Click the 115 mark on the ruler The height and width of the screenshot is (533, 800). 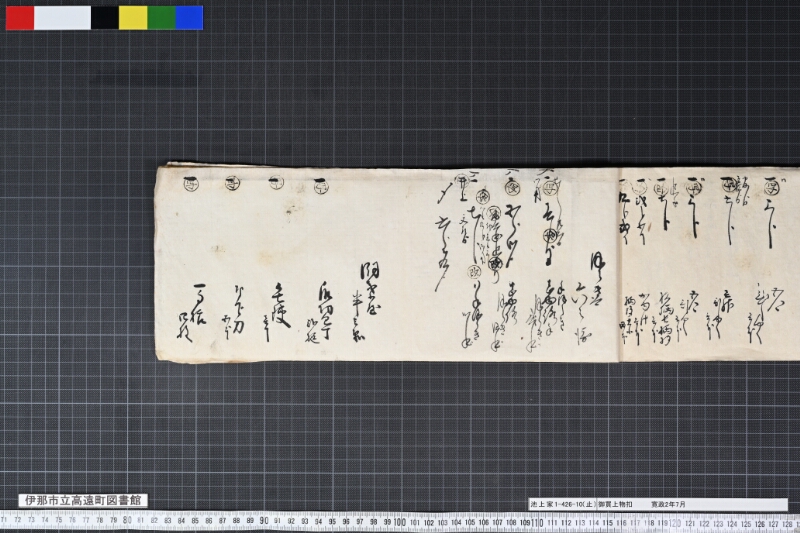pyautogui.click(x=608, y=523)
